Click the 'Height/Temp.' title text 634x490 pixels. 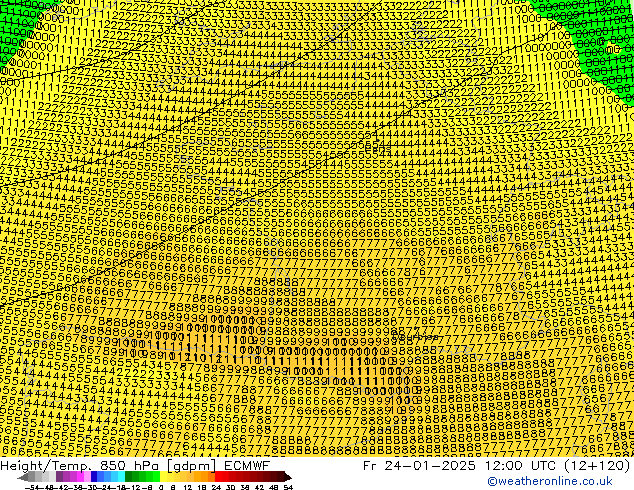[44, 466]
